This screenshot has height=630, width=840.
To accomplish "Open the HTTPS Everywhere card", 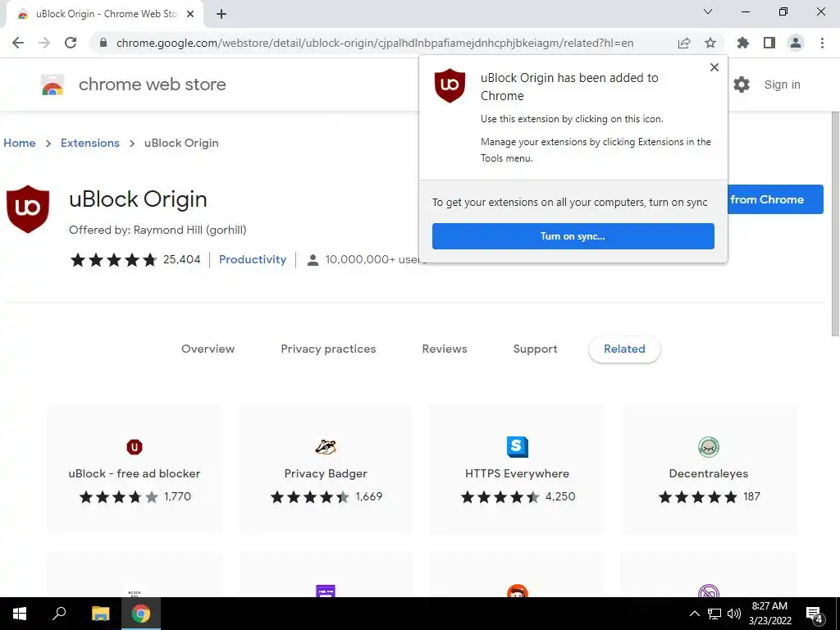I will [x=517, y=469].
